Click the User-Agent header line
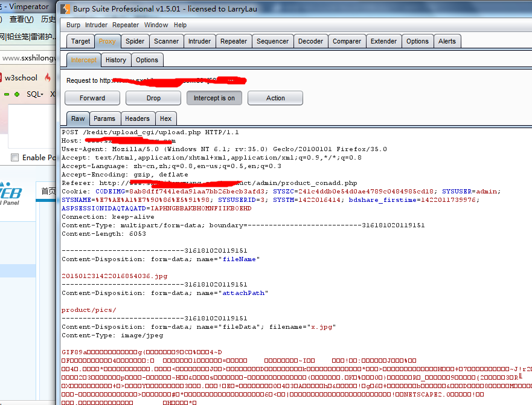 point(224,149)
